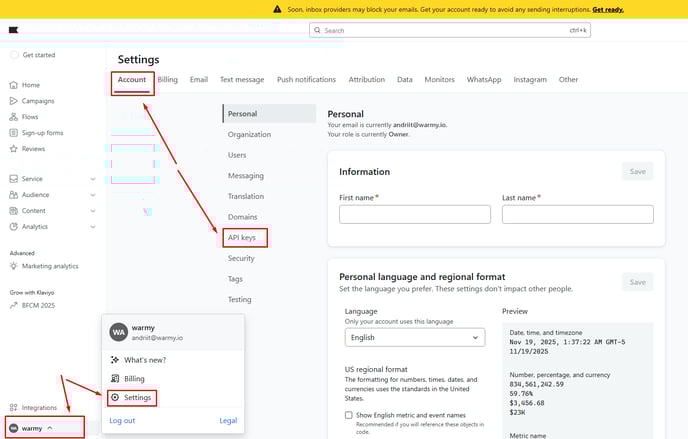
Task: Click Log out in account popup
Action: (122, 420)
